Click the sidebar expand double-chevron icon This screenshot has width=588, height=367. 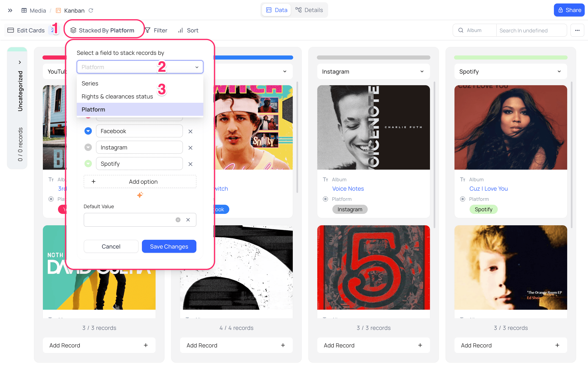(10, 10)
